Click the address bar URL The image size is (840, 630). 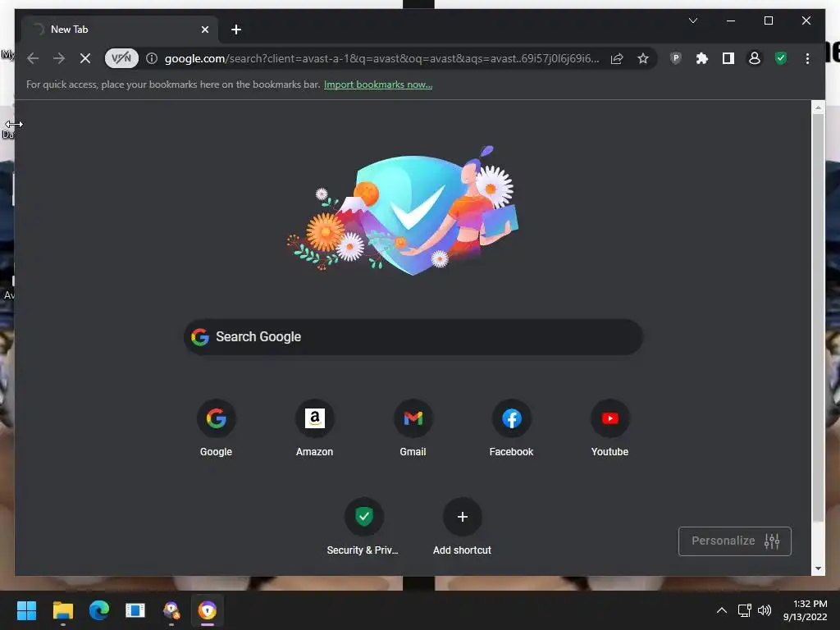[381, 58]
